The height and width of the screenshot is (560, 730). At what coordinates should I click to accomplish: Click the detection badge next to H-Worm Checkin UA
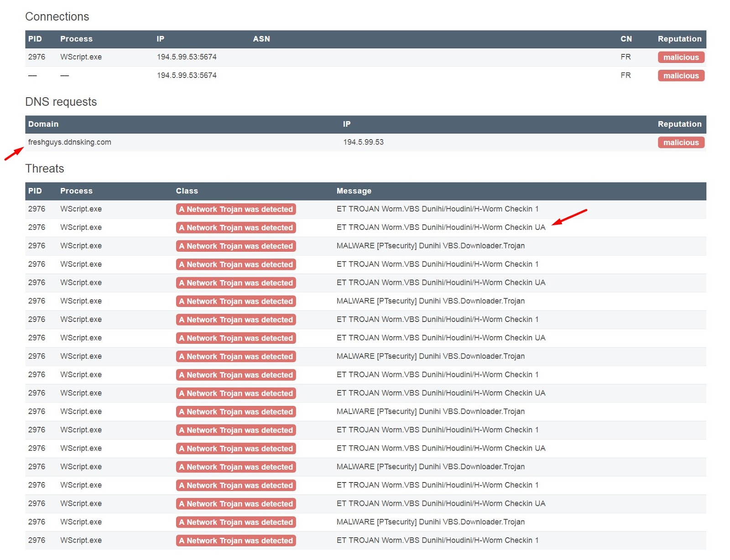tap(236, 228)
